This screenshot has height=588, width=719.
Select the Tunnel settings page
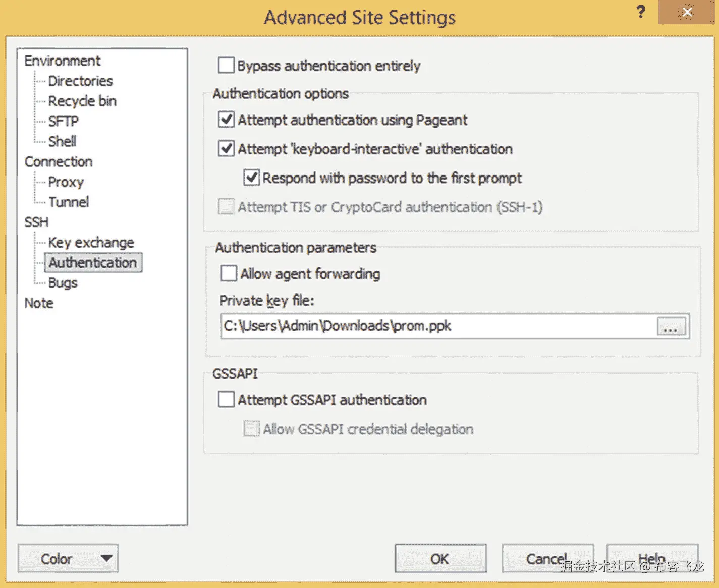pos(69,202)
